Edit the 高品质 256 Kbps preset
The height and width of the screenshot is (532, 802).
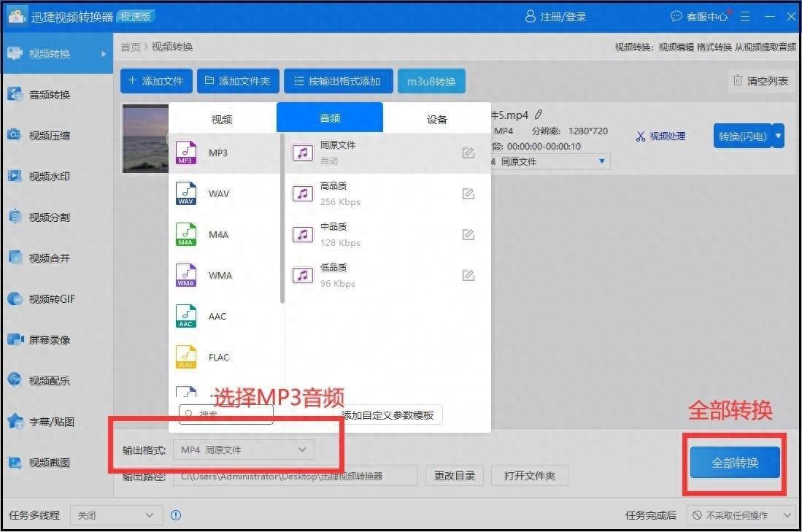[468, 194]
